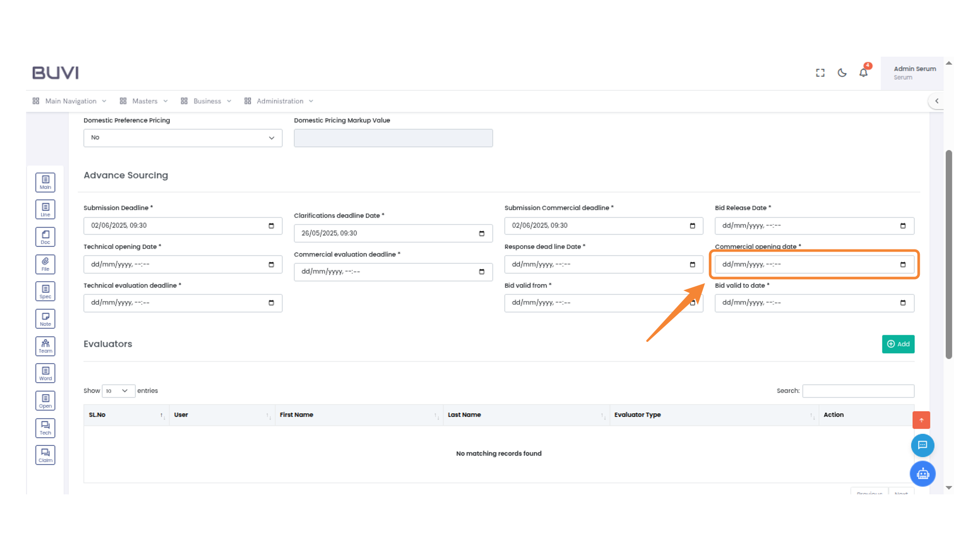Expand the Administration menu
Viewport: 980px width, 551px height.
279,101
